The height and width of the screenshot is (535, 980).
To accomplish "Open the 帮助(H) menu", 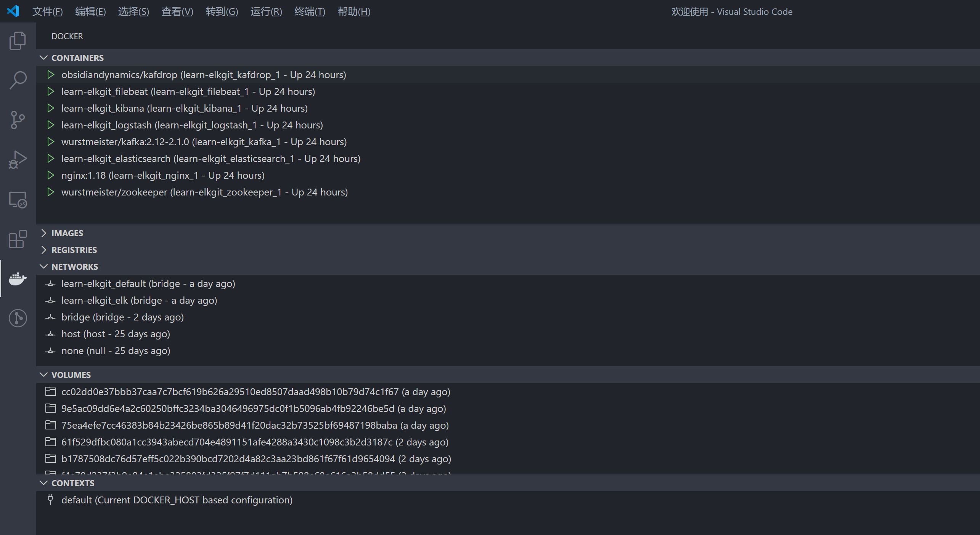I will click(x=354, y=12).
